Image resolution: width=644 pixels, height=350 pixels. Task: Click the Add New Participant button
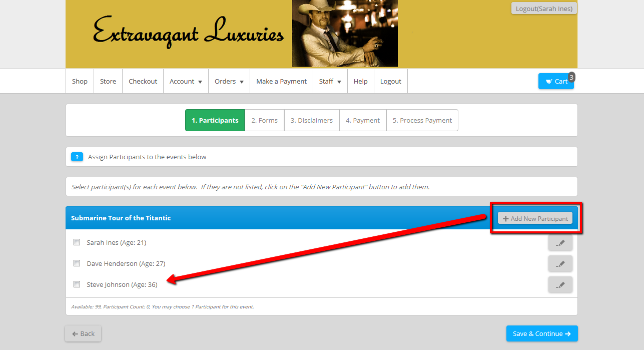pyautogui.click(x=535, y=218)
